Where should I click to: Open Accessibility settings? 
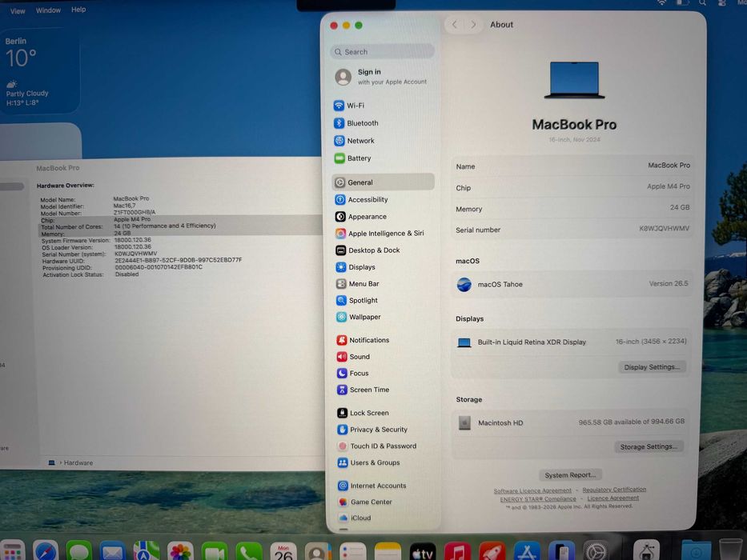pos(362,199)
